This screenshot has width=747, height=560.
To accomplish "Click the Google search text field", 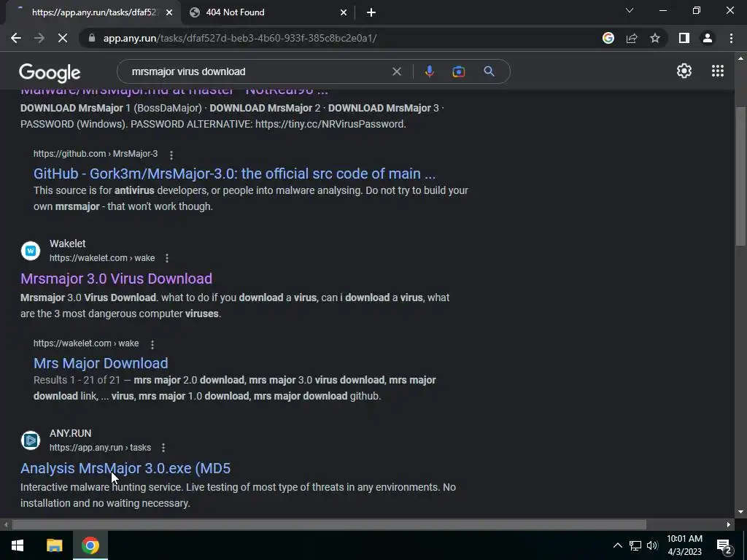I will pyautogui.click(x=258, y=71).
